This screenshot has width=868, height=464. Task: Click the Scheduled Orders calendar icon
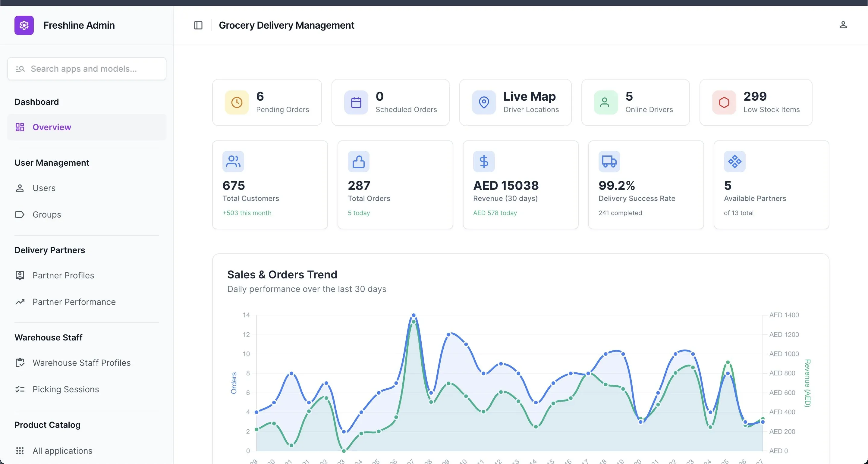[x=356, y=102]
